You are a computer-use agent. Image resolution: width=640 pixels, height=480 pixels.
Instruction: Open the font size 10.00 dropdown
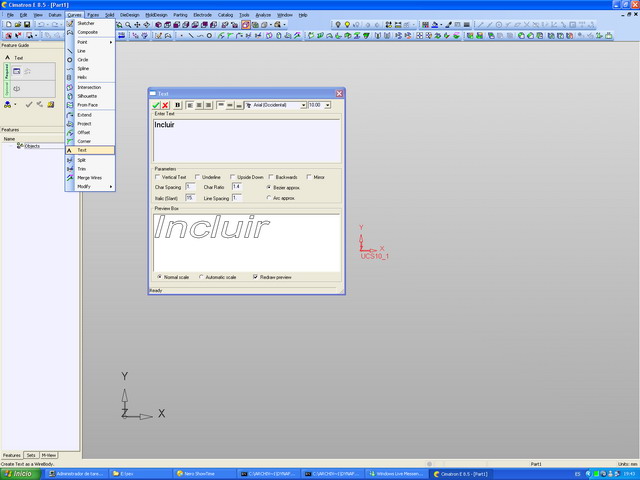coord(330,104)
